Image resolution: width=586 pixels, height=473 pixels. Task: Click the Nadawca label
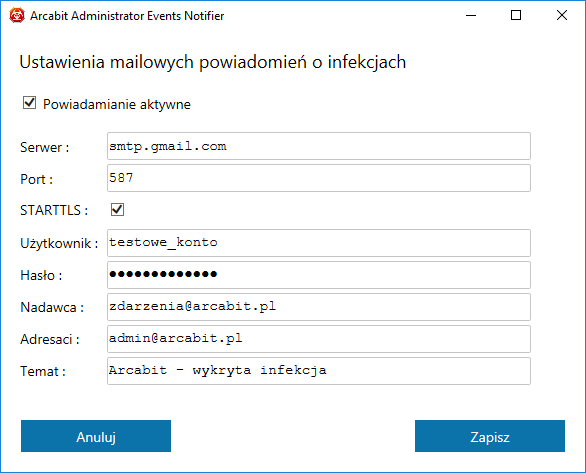point(52,307)
